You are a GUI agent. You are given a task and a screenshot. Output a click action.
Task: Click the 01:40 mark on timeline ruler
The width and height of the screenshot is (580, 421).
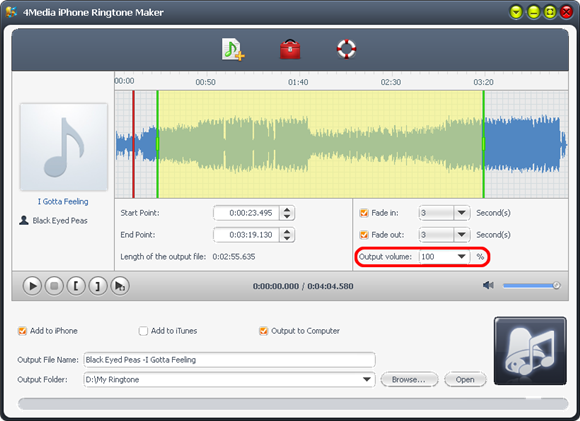click(x=298, y=82)
